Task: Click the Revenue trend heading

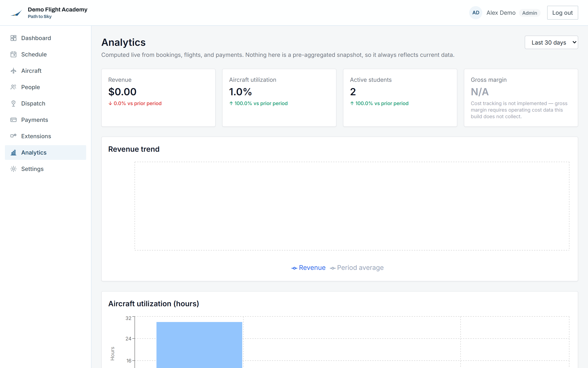Action: coord(134,149)
